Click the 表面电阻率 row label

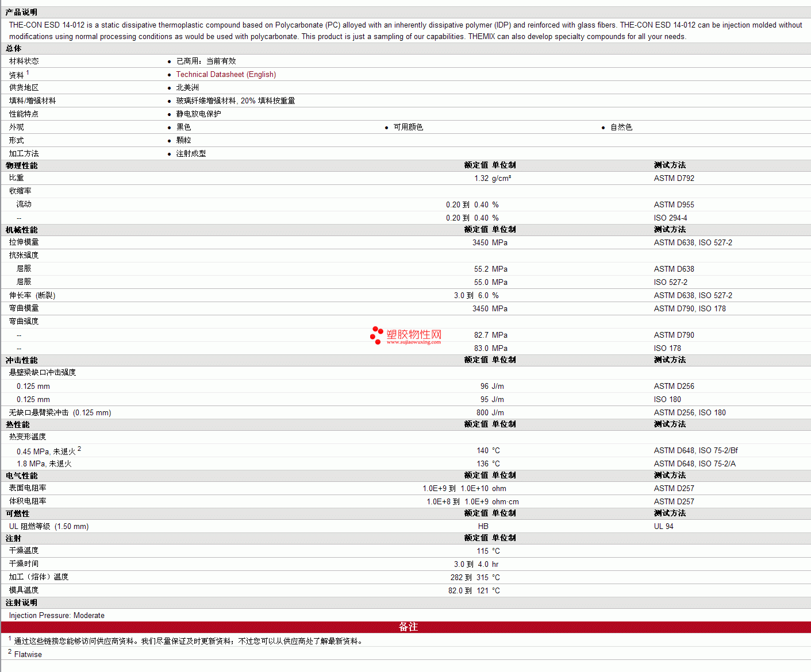pos(28,488)
